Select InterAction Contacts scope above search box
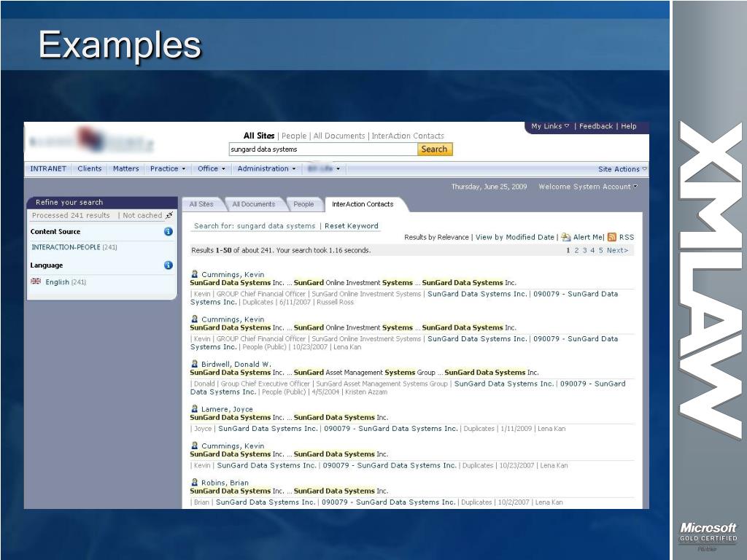This screenshot has height=560, width=747. 408,136
